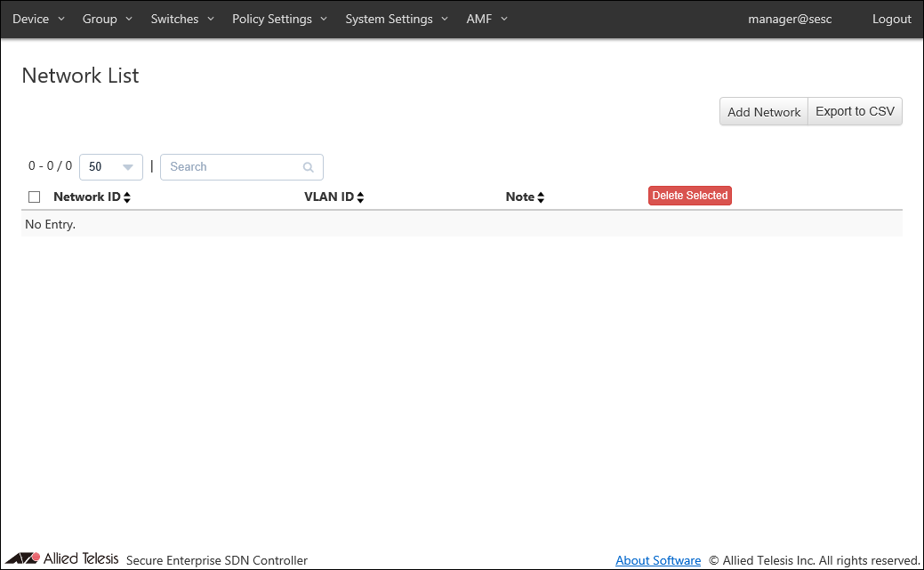This screenshot has height=570, width=924.
Task: Sort by VLAN ID column arrows
Action: click(360, 197)
